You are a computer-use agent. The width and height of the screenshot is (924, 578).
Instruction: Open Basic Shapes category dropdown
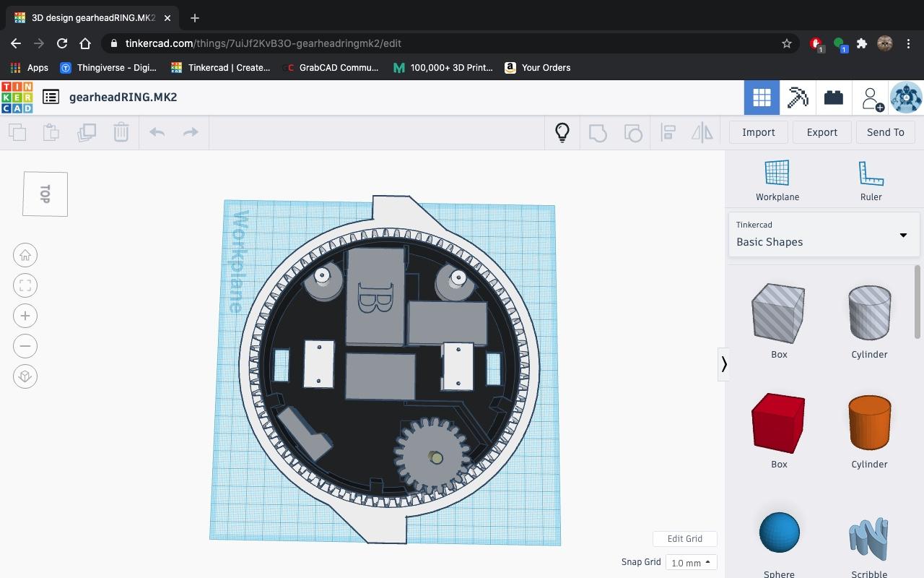click(824, 235)
